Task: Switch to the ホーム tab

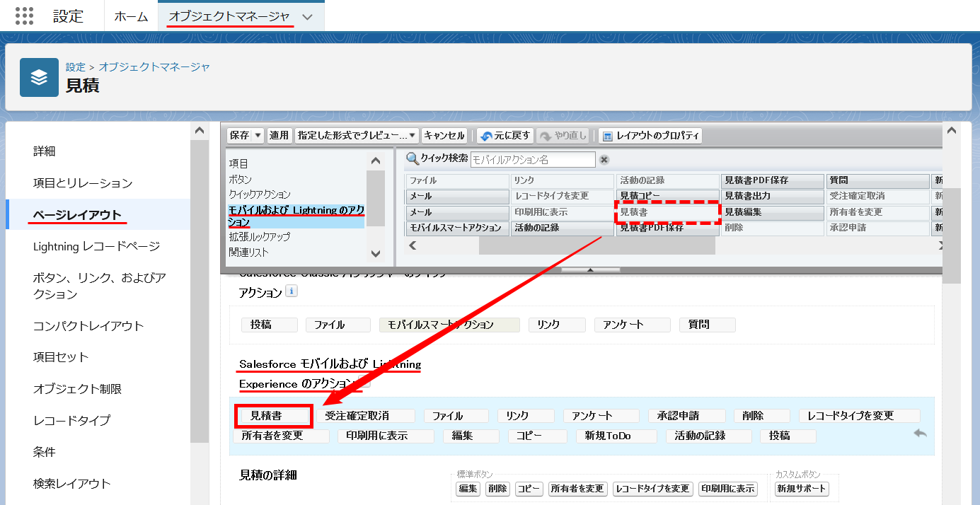Action: (131, 14)
